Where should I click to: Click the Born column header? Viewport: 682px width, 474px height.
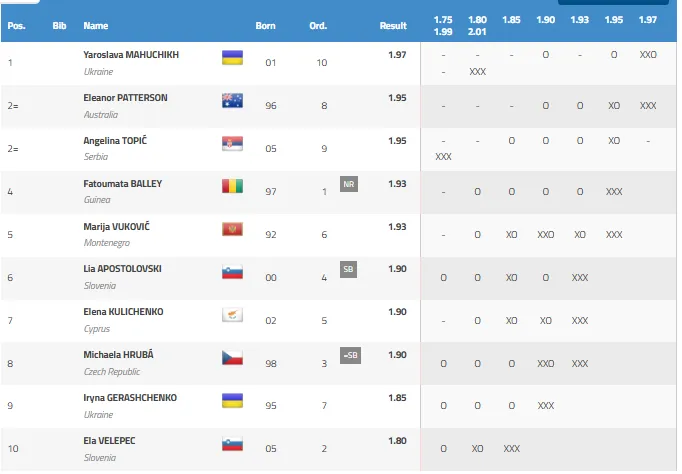point(265,26)
